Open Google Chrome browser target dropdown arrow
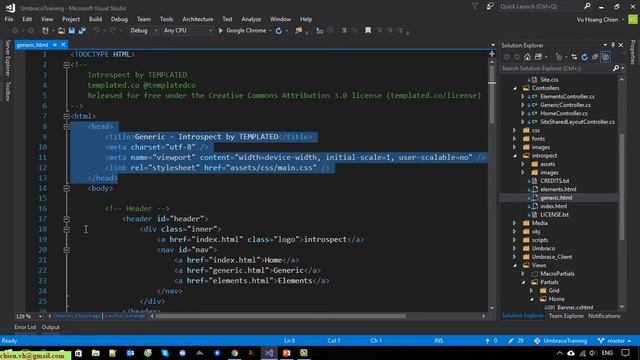 [x=270, y=31]
